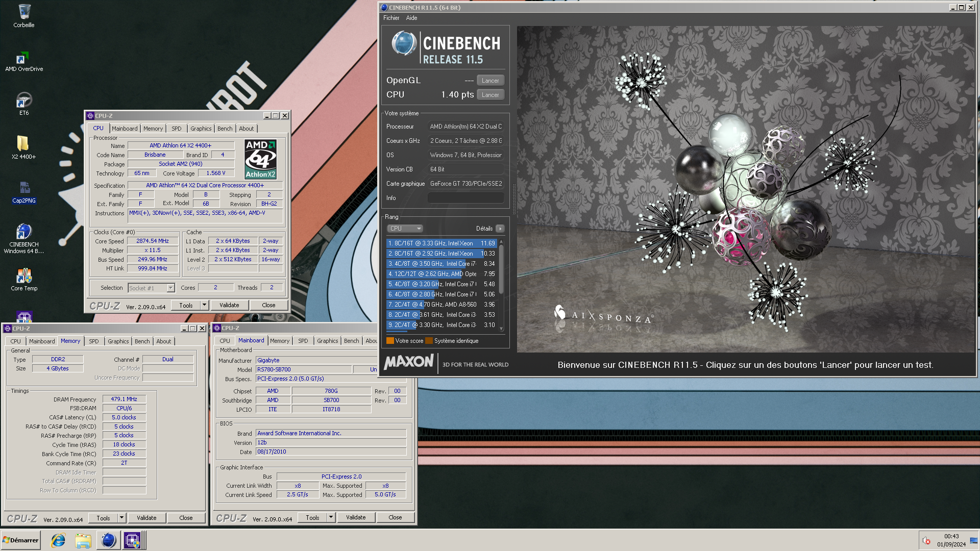The height and width of the screenshot is (551, 980).
Task: Click the Core Speed value 2874.54 MHz
Action: coord(153,241)
